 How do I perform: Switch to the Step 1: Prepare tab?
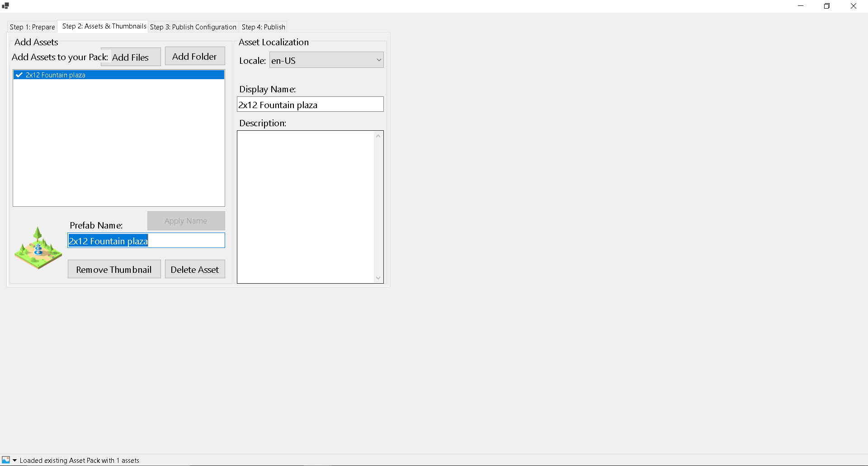pyautogui.click(x=32, y=27)
